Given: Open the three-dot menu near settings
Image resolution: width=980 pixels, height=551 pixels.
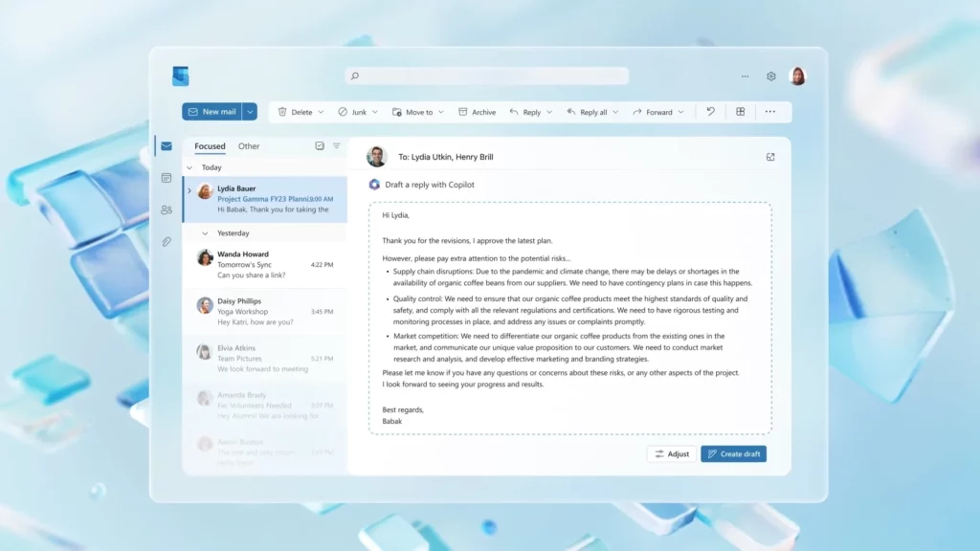Looking at the screenshot, I should tap(745, 77).
